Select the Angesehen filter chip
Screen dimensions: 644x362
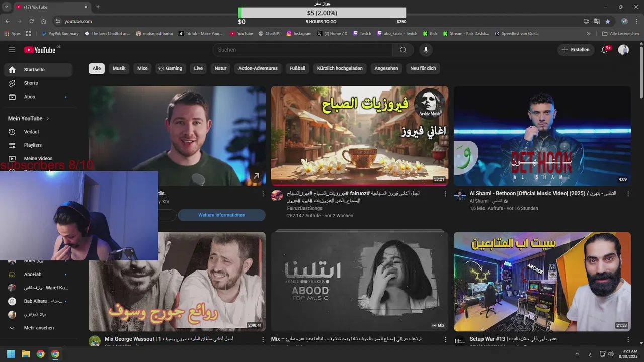386,68
